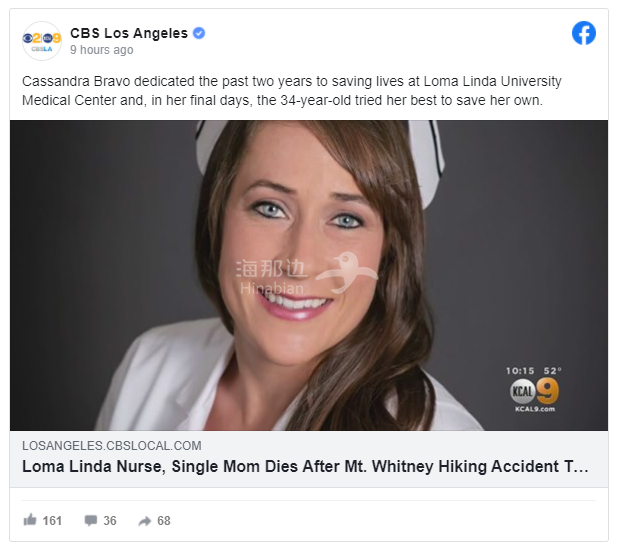Click the blue verified badge checkmark
Screen dimensions: 617x550
click(x=199, y=33)
